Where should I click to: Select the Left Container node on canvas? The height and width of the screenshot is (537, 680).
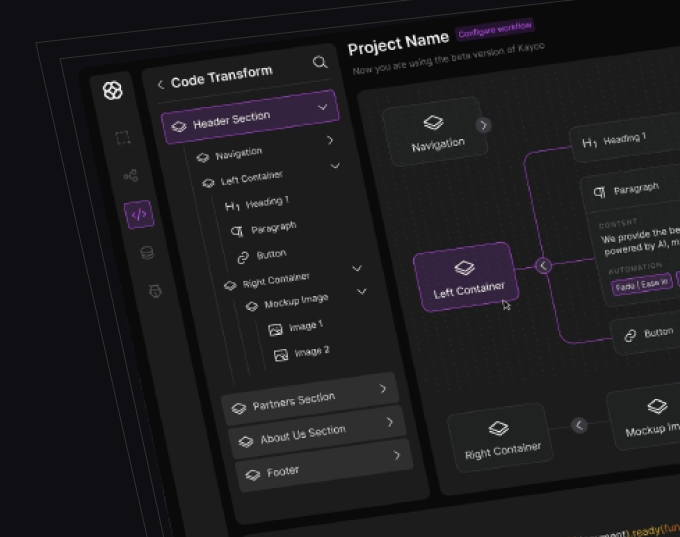pos(463,278)
